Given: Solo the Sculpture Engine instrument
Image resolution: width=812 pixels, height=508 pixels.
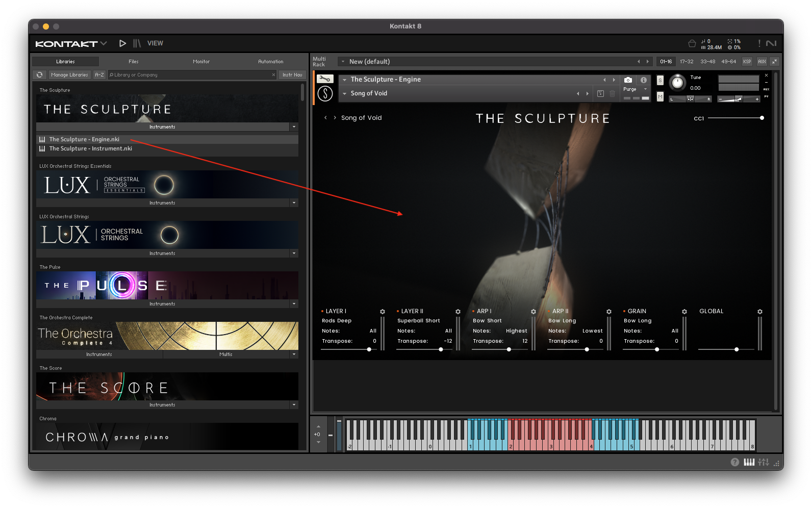Looking at the screenshot, I should point(660,81).
